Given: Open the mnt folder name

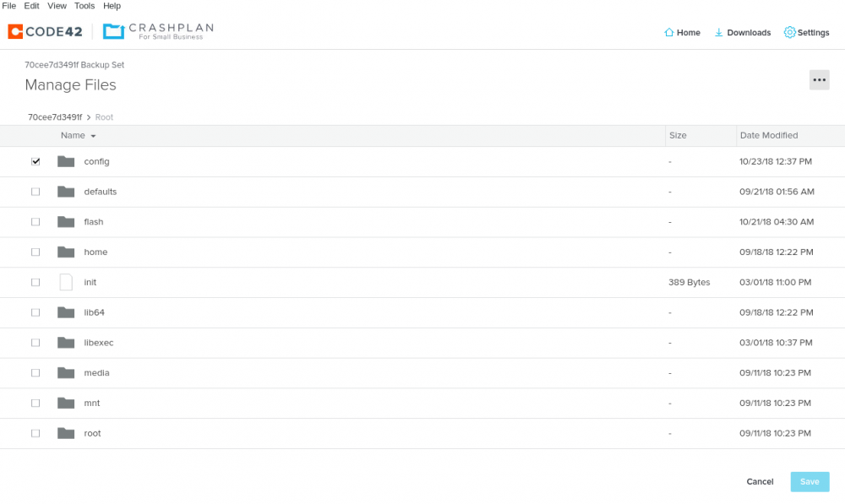Looking at the screenshot, I should click(91, 403).
